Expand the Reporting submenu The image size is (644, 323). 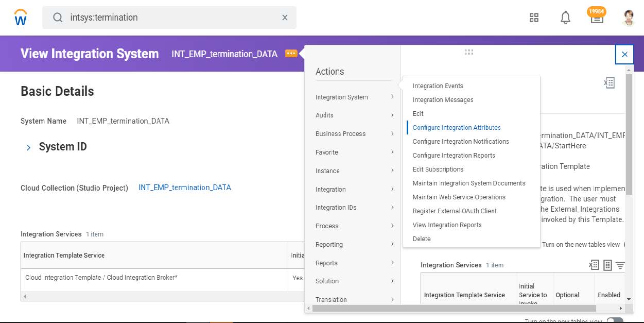click(x=355, y=245)
